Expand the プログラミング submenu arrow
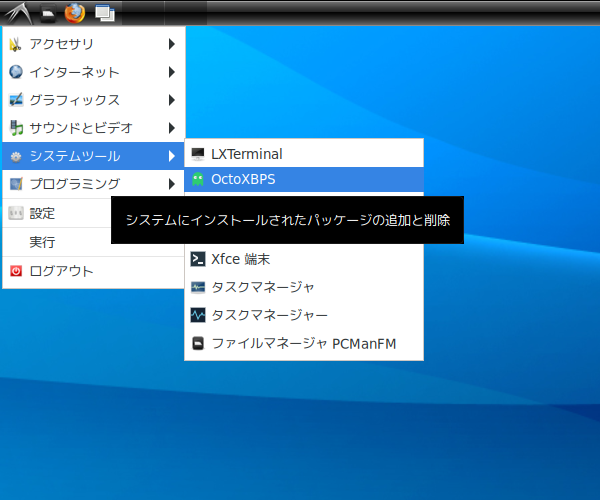Viewport: 600px width, 500px height. coord(172,184)
